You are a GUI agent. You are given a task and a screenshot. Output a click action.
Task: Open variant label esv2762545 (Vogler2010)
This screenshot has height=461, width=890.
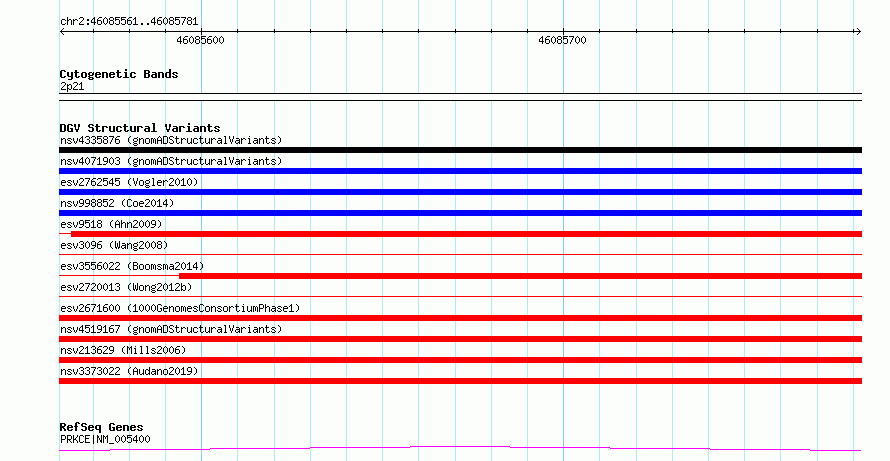point(129,182)
